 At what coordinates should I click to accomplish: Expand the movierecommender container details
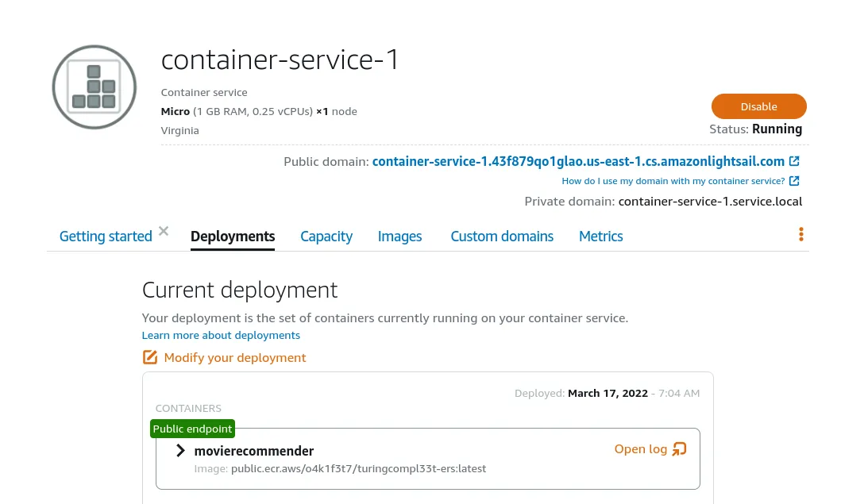181,451
